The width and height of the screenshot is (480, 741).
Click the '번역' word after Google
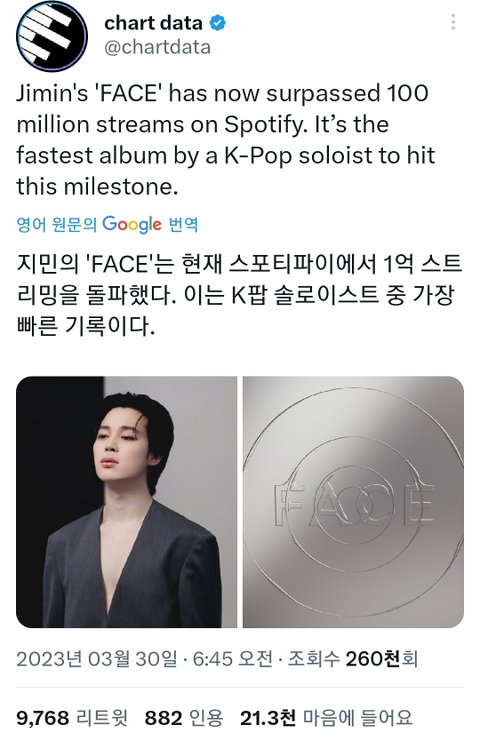pos(183,224)
